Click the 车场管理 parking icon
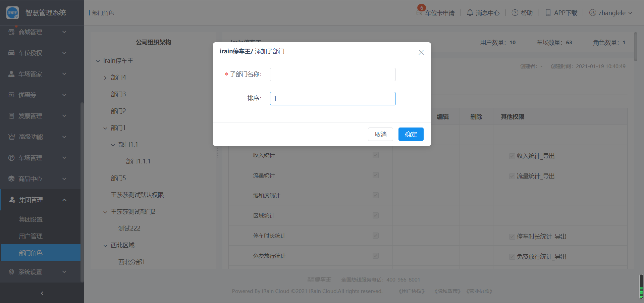The width and height of the screenshot is (644, 303). click(11, 158)
